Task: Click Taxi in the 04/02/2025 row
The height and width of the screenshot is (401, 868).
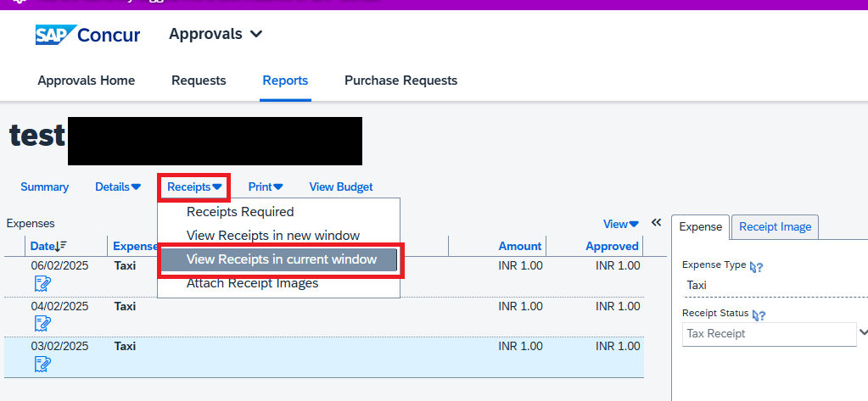Action: (x=125, y=306)
